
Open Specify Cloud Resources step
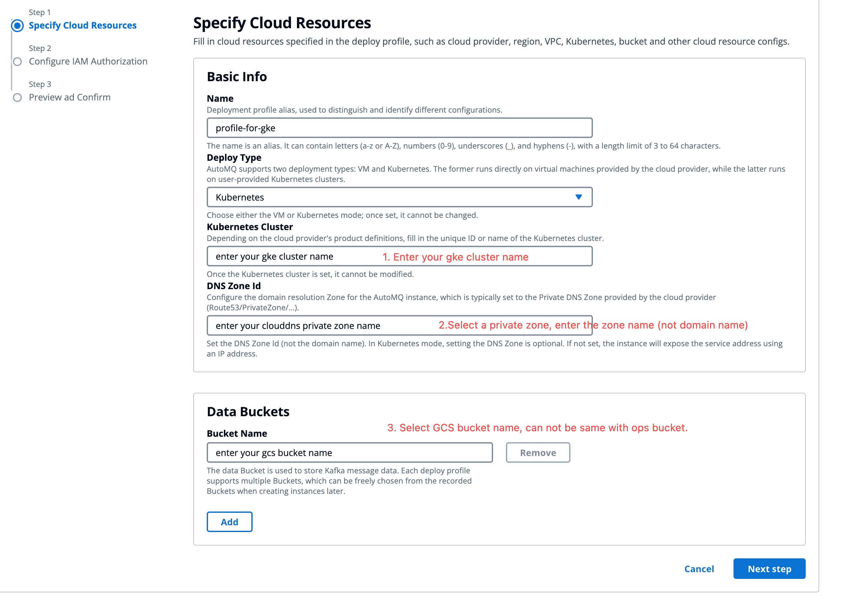(82, 25)
